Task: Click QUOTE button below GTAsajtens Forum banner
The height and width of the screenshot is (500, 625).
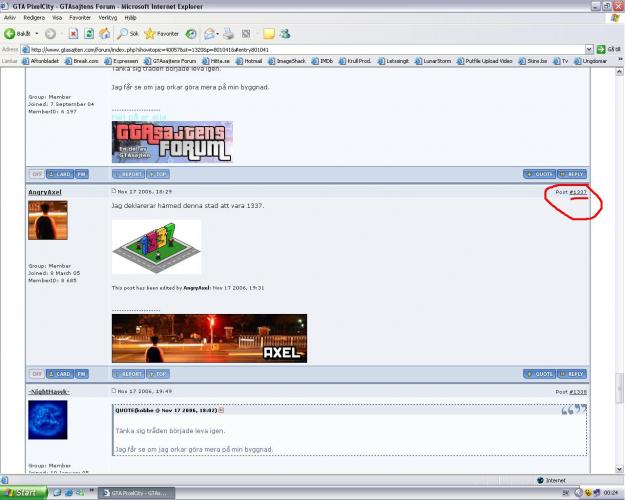Action: [x=539, y=174]
